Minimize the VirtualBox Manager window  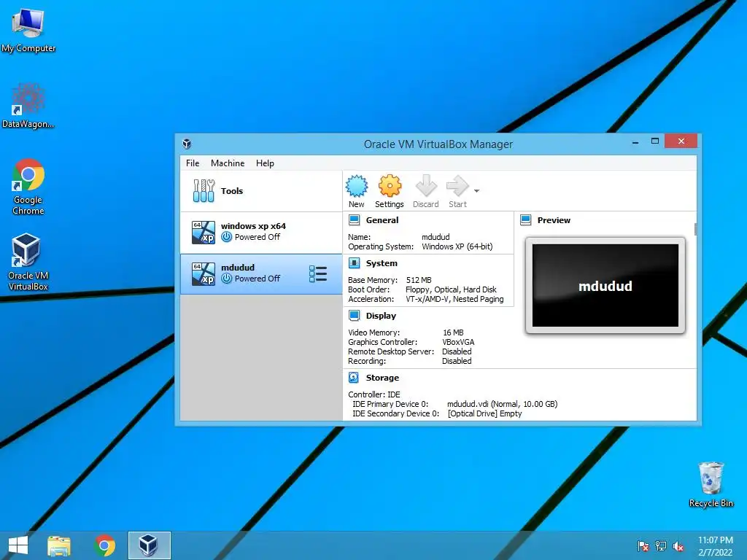click(635, 141)
